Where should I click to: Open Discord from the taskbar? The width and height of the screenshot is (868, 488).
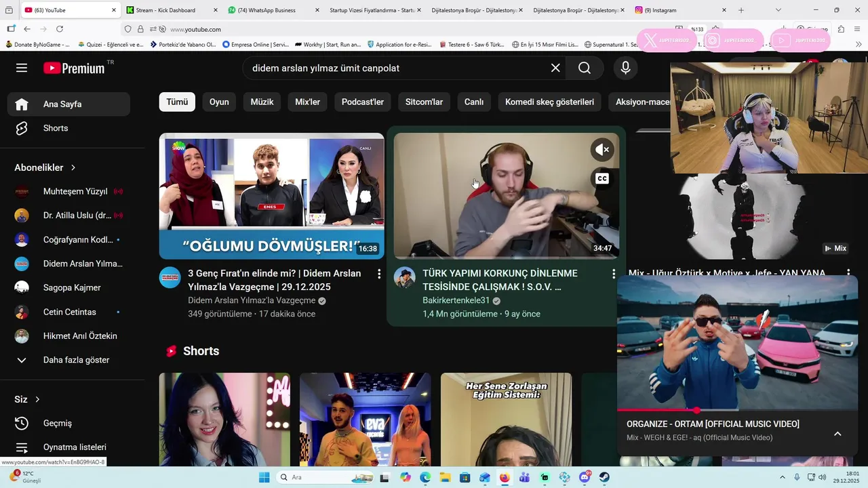(x=585, y=477)
